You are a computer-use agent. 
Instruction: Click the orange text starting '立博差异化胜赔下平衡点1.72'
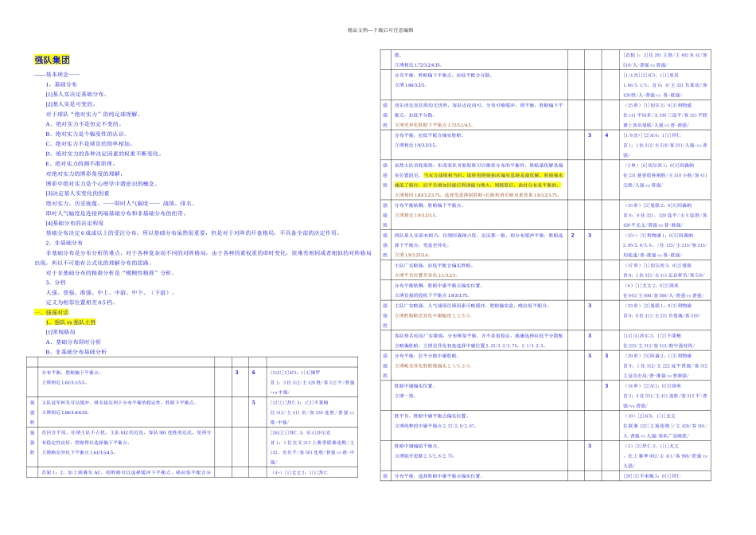pyautogui.click(x=434, y=125)
